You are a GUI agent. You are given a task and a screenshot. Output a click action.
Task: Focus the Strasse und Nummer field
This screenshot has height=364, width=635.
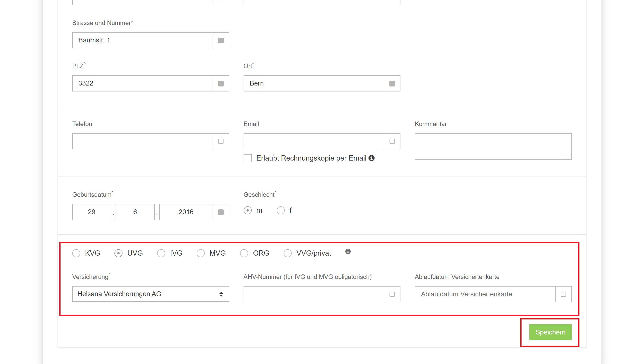coord(143,40)
